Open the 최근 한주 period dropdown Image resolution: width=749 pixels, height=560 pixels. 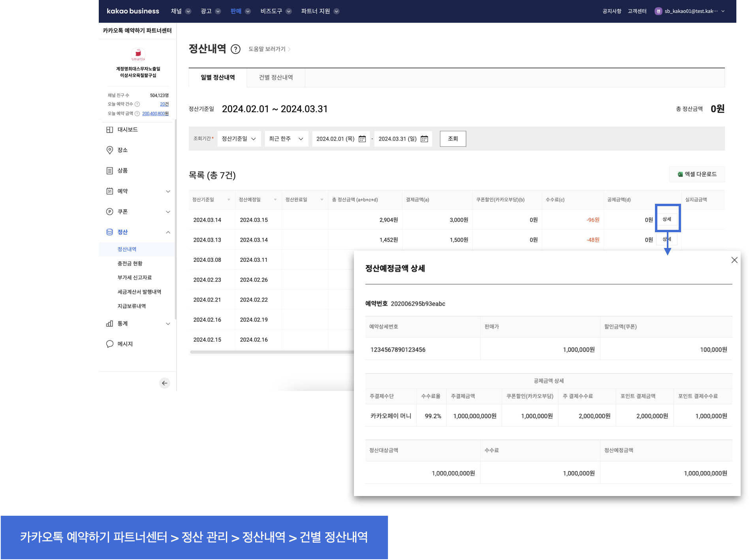coord(286,139)
